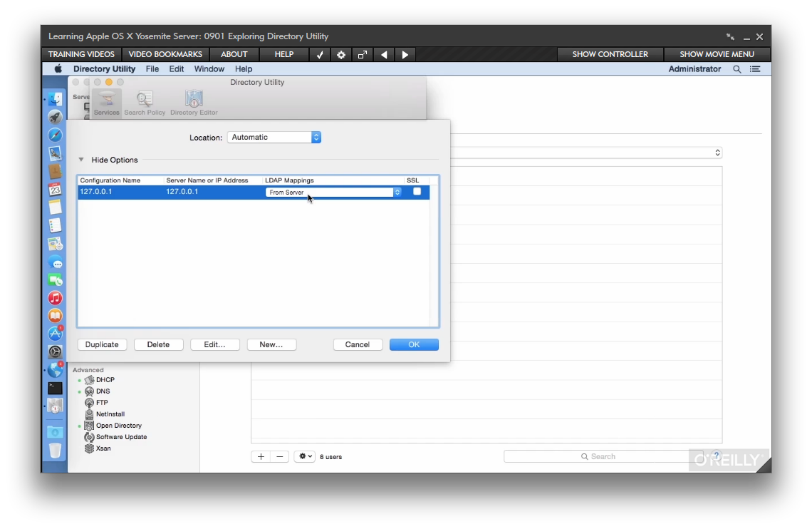Go to previous video arrow
Image resolution: width=812 pixels, height=529 pixels.
click(384, 54)
